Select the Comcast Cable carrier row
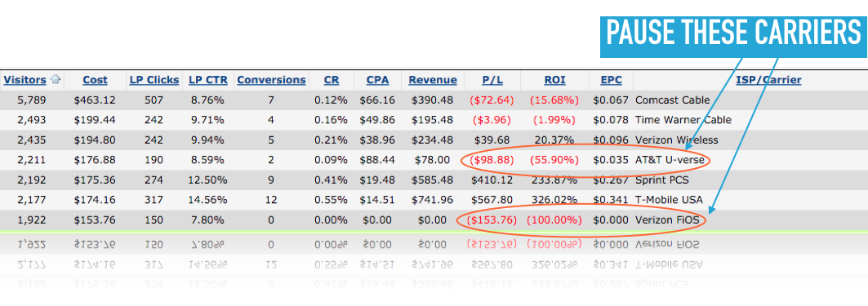Viewport: 868px width, 306px height. point(434,100)
